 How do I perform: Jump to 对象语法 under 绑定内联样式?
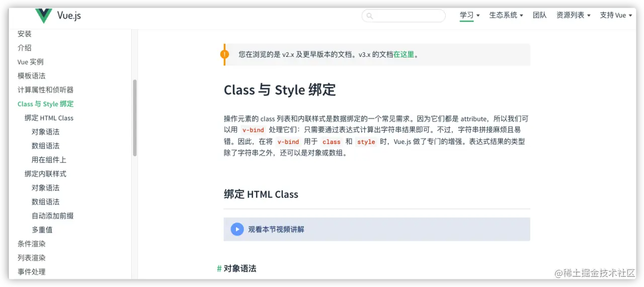click(46, 188)
